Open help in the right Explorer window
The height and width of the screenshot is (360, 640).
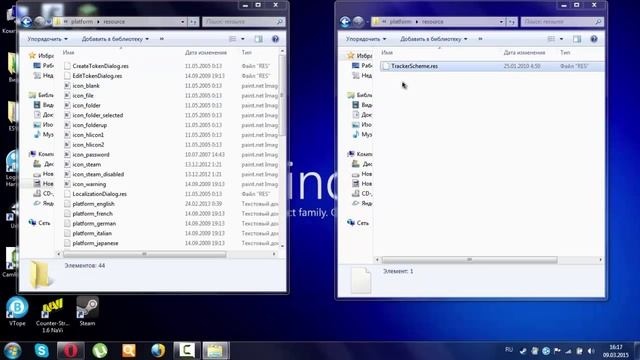click(x=594, y=39)
